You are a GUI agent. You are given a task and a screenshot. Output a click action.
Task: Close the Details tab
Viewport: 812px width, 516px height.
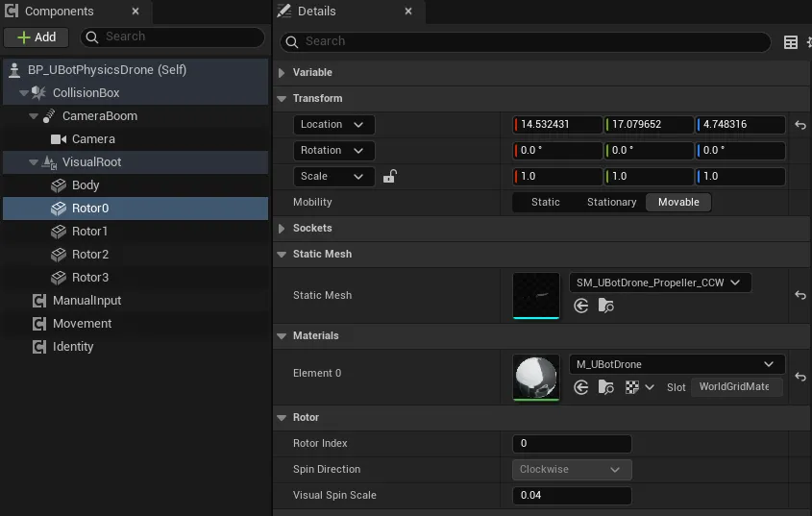tap(408, 11)
